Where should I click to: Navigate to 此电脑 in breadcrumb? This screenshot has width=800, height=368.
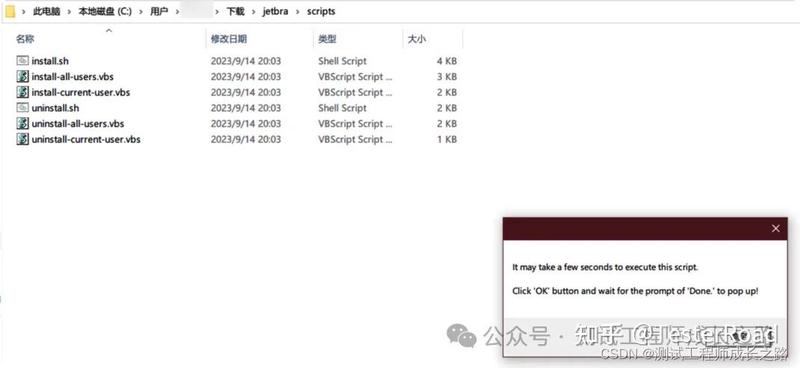pos(46,11)
